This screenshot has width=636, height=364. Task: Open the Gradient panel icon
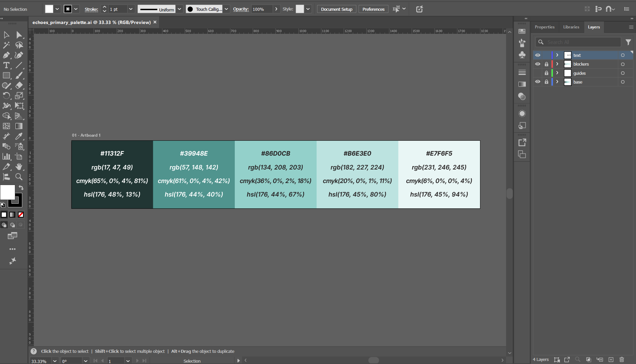point(522,84)
